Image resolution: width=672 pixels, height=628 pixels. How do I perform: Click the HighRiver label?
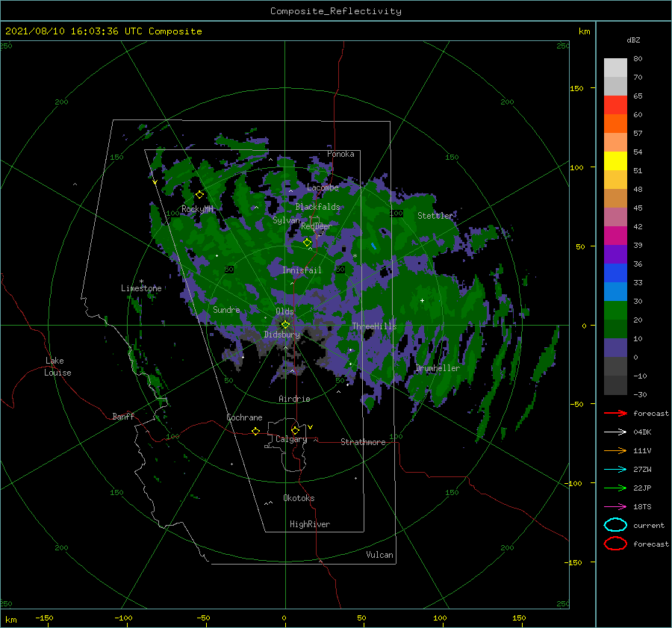tap(310, 524)
